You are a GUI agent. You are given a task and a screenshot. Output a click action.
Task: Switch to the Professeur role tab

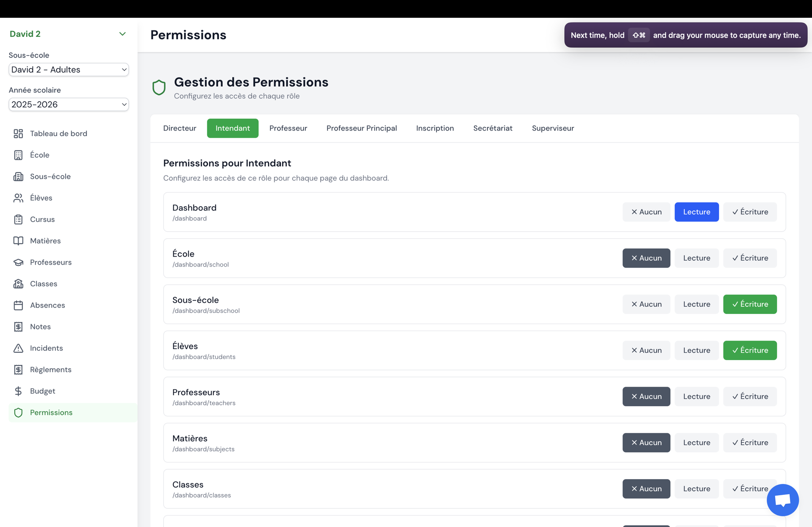(288, 128)
